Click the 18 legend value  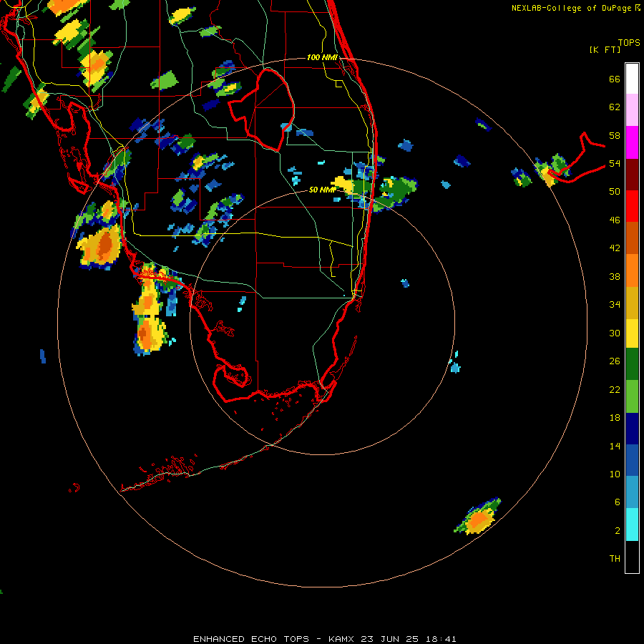coord(615,417)
